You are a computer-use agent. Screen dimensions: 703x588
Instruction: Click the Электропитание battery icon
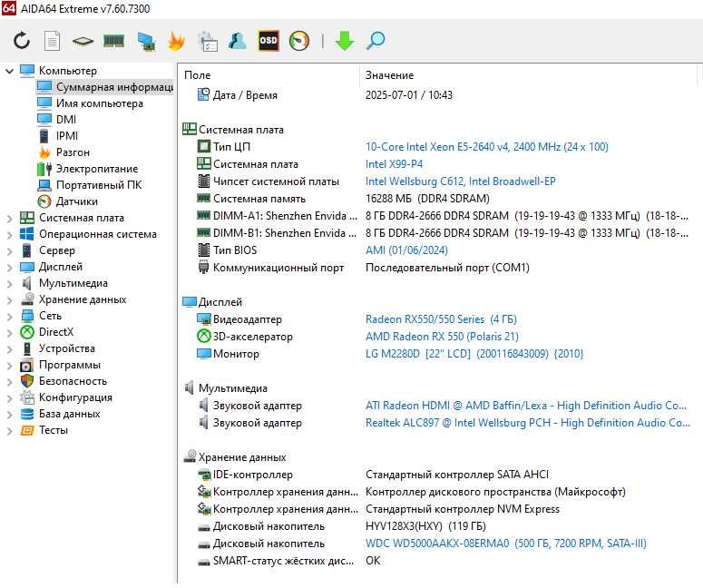[x=44, y=169]
